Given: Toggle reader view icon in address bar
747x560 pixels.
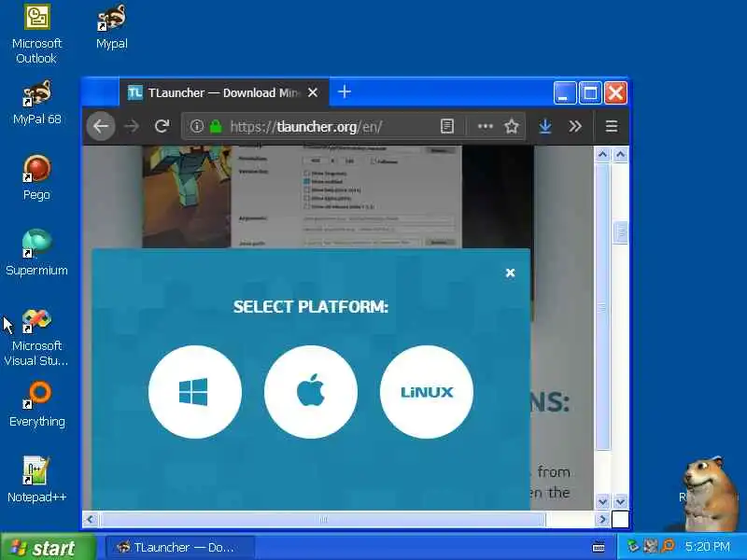Looking at the screenshot, I should 447,126.
